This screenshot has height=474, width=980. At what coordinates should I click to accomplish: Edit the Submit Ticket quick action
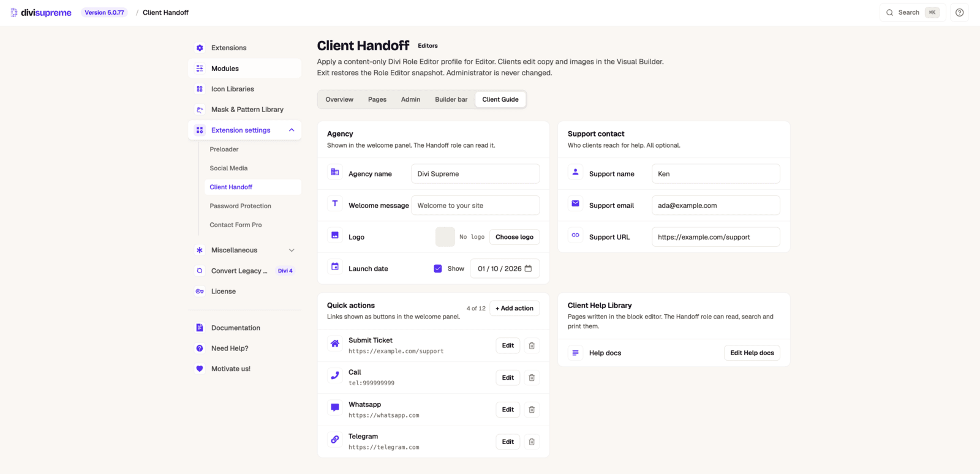508,345
